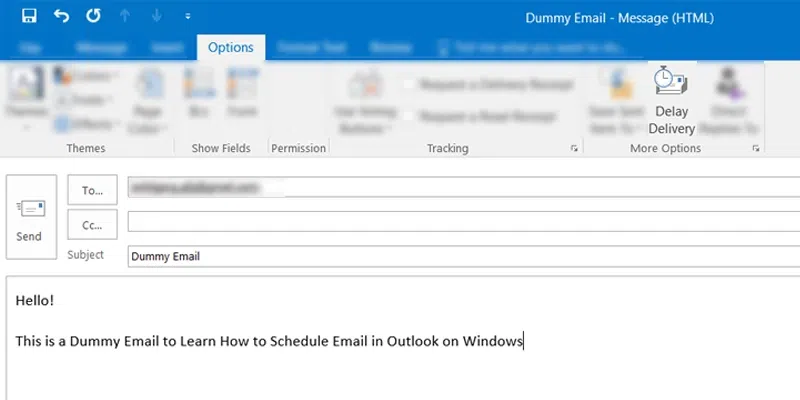The height and width of the screenshot is (400, 800).
Task: Click the Tell me search box
Action: tap(533, 48)
